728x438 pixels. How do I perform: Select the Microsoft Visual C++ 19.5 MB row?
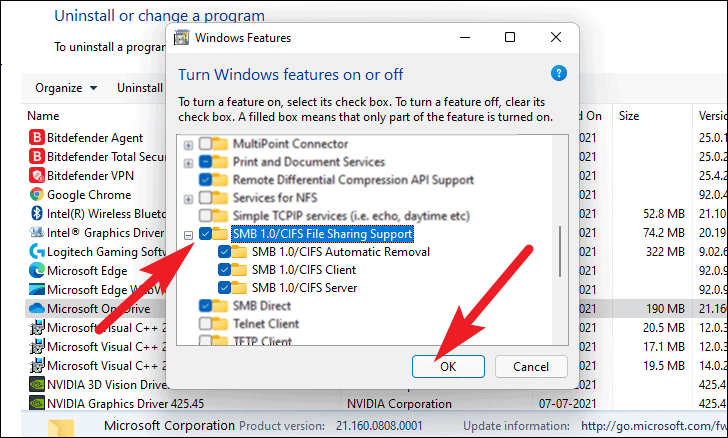click(x=374, y=366)
